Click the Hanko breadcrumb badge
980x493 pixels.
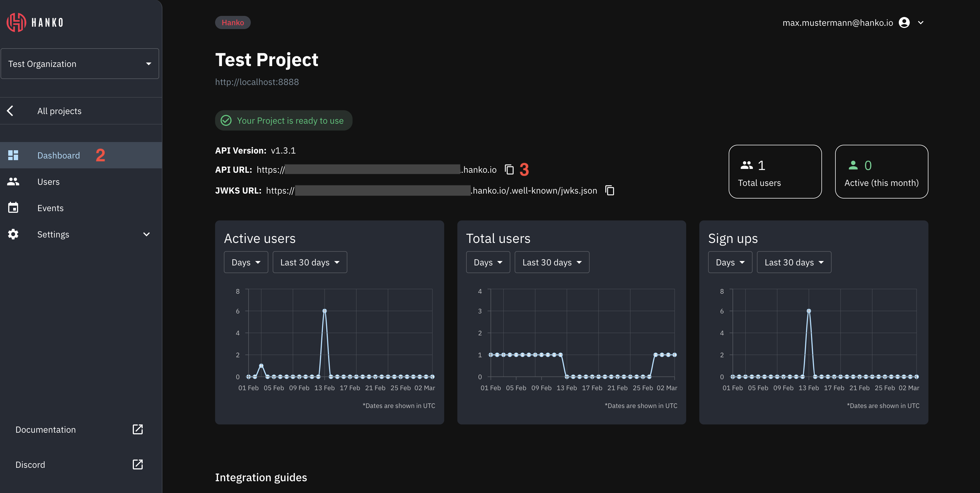[232, 23]
